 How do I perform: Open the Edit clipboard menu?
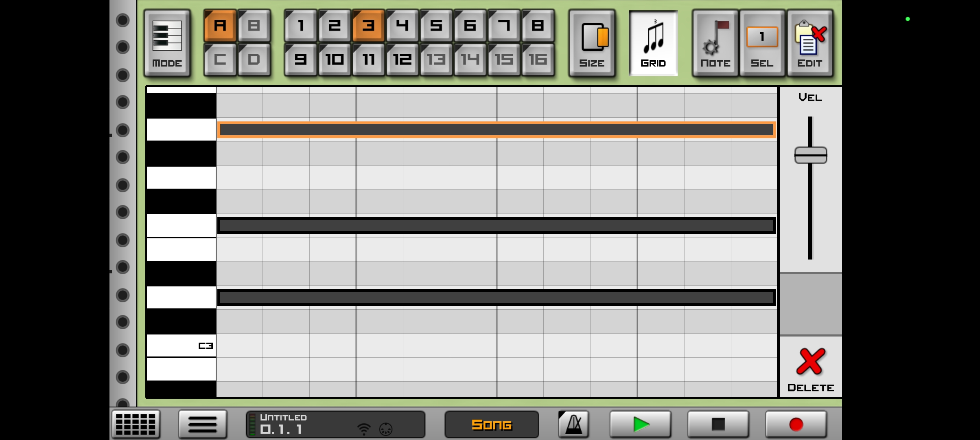coord(810,43)
